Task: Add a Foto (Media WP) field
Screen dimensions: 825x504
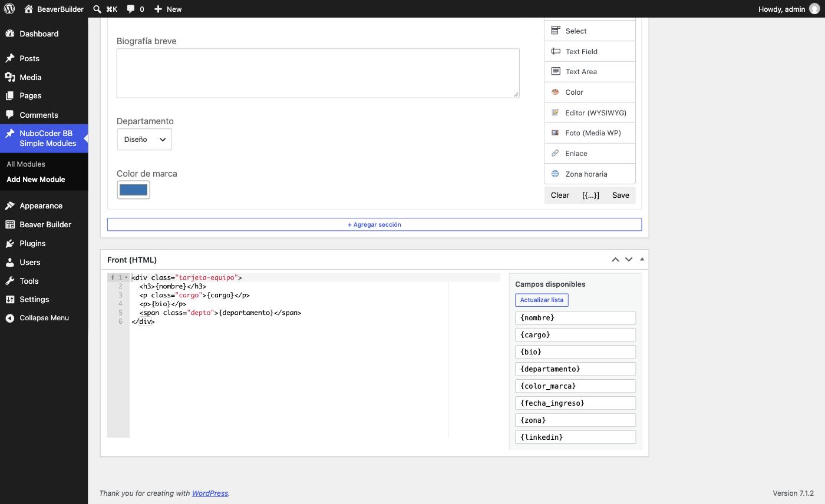Action: pyautogui.click(x=590, y=132)
